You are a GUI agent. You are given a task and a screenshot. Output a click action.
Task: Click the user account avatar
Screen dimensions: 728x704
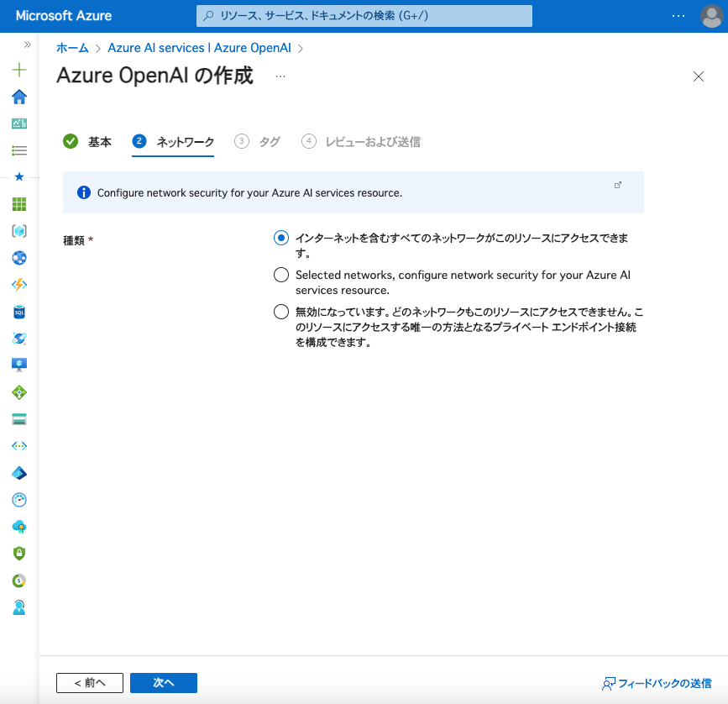pyautogui.click(x=711, y=16)
